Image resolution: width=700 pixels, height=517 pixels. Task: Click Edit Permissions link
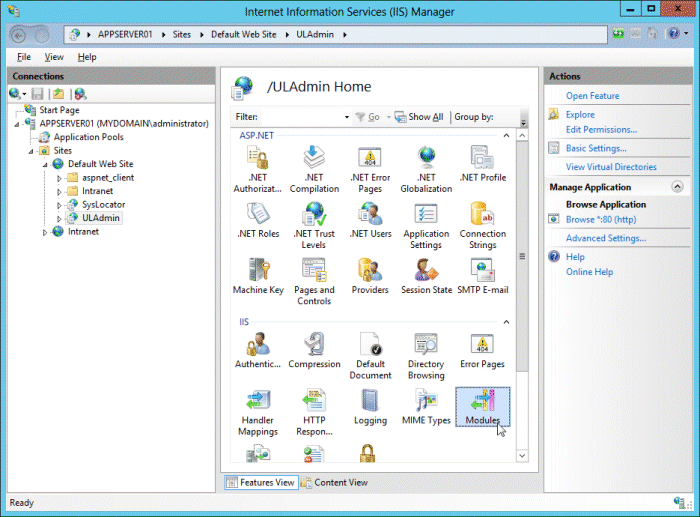601,129
